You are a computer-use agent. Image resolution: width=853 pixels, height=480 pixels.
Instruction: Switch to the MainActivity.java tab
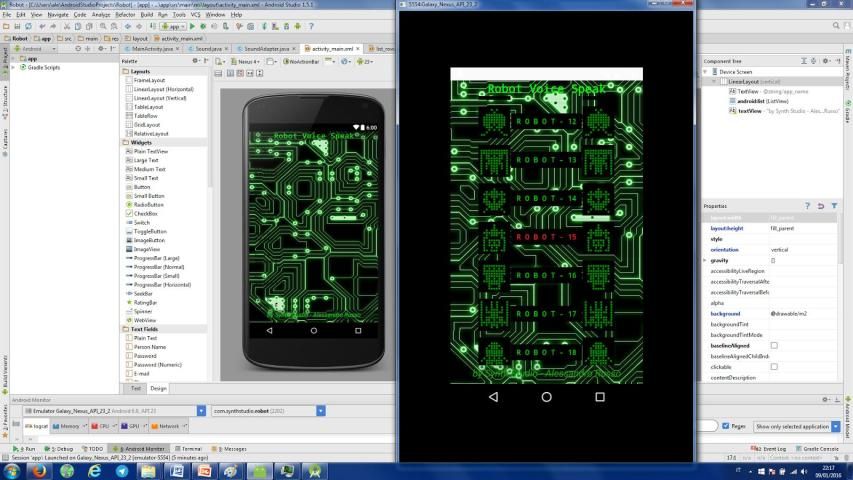[x=154, y=48]
